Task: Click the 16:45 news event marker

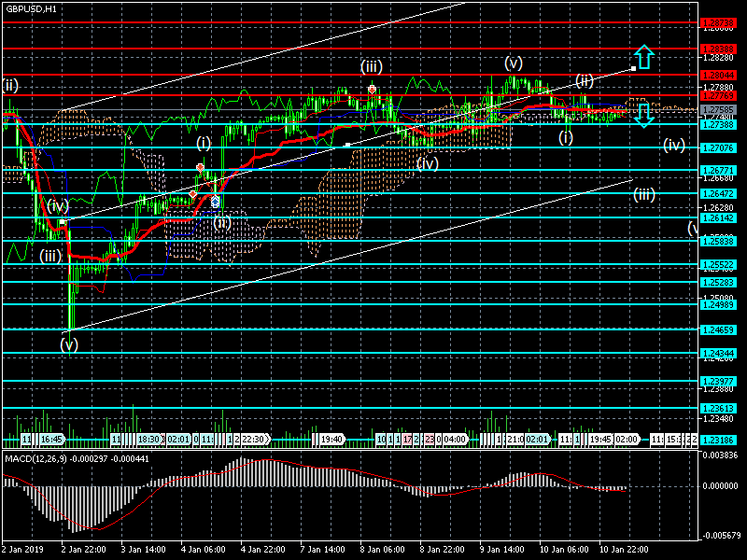Action: (x=51, y=439)
